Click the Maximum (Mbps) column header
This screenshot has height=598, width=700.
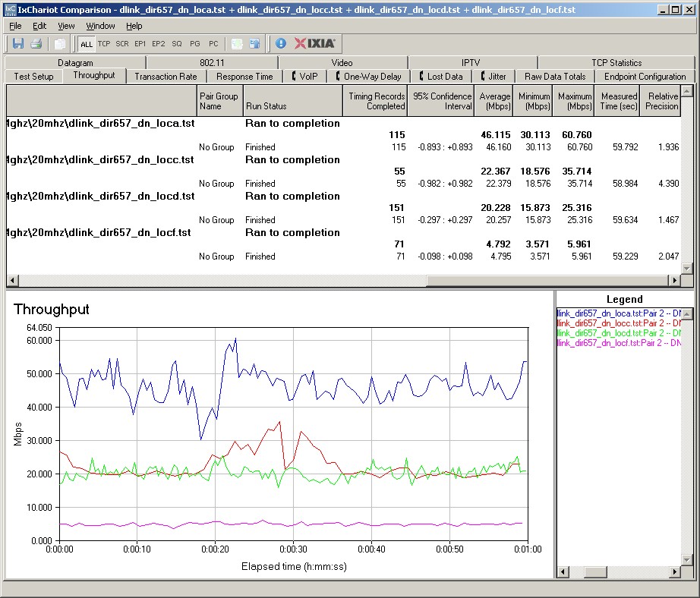click(574, 101)
